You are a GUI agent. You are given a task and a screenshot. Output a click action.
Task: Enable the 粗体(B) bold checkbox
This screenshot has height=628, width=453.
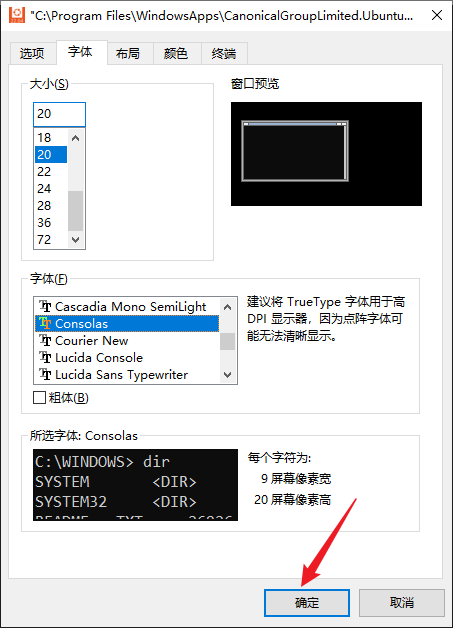pyautogui.click(x=39, y=398)
